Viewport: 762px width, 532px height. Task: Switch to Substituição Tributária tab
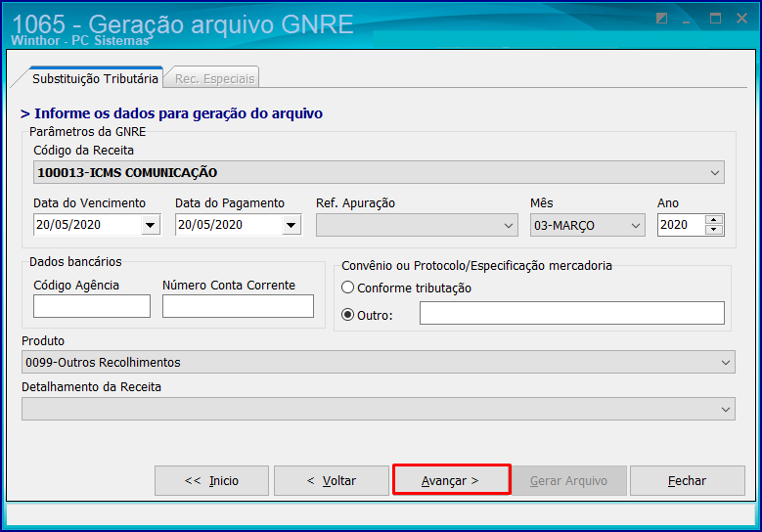pyautogui.click(x=95, y=78)
